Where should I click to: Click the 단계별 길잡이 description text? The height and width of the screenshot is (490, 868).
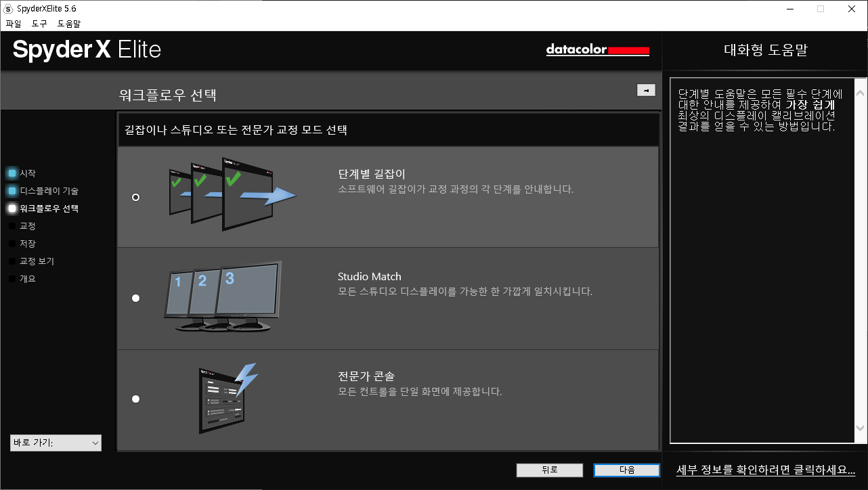click(456, 190)
